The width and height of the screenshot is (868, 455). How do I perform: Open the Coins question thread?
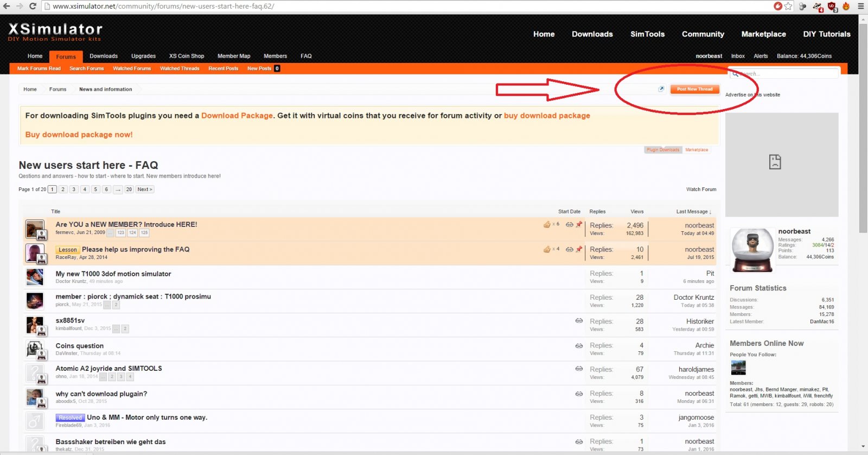click(80, 346)
